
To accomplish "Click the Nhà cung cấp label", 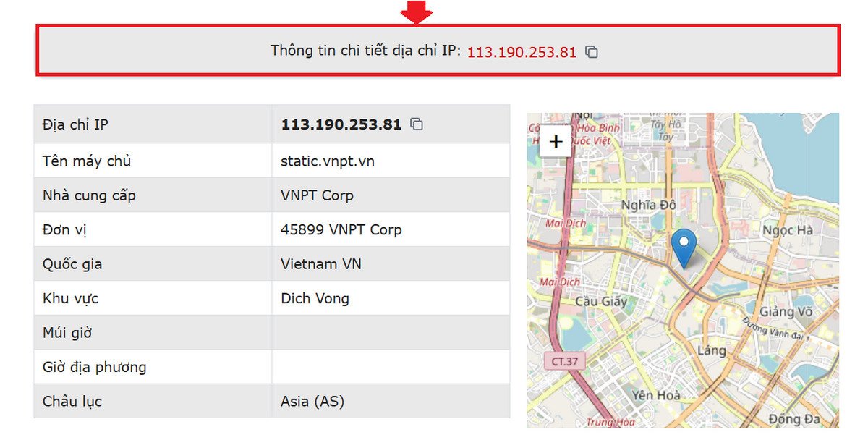I will click(89, 195).
